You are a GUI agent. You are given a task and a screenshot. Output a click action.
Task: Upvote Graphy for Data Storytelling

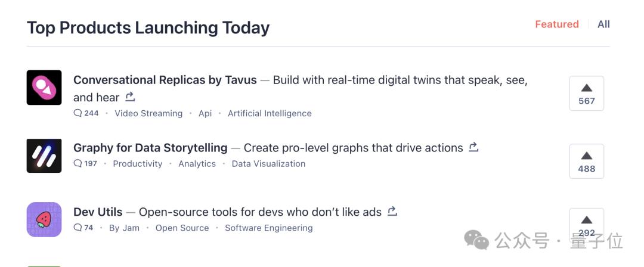point(586,162)
